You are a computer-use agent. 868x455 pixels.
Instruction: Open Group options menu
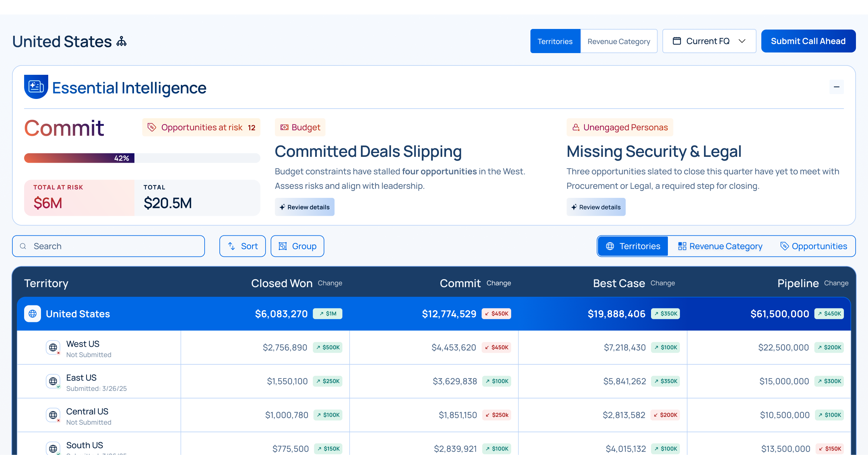[x=297, y=246]
